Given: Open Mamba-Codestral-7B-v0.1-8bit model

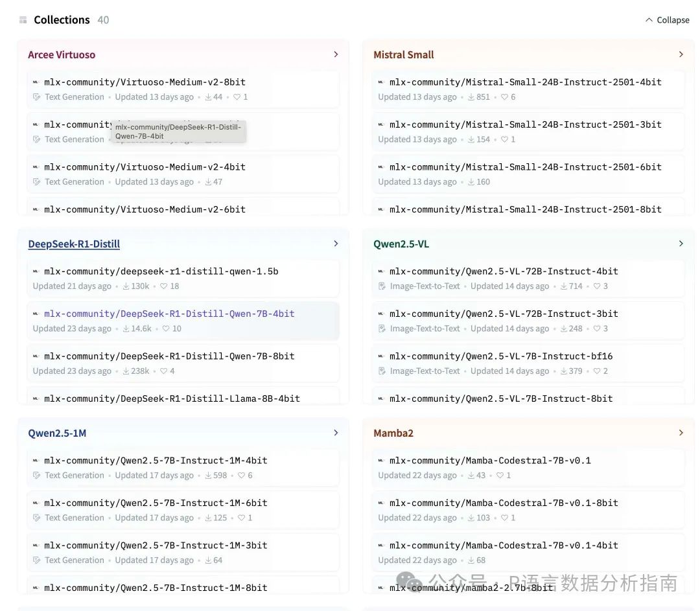Looking at the screenshot, I should pos(528,510).
